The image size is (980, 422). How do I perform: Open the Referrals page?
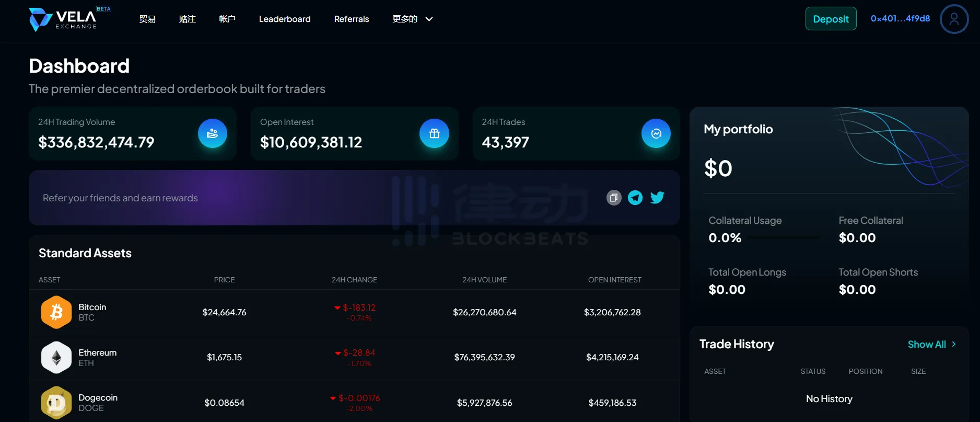[352, 19]
